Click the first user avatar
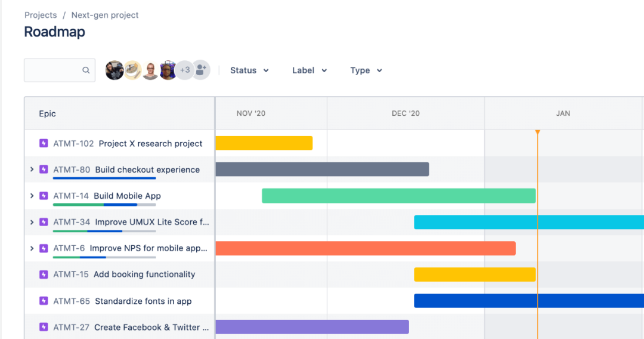Image resolution: width=644 pixels, height=339 pixels. pyautogui.click(x=114, y=70)
